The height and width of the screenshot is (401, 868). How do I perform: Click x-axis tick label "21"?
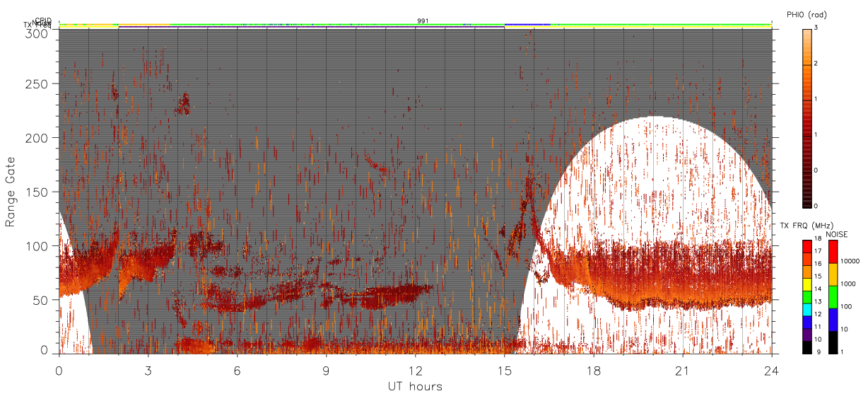point(682,371)
